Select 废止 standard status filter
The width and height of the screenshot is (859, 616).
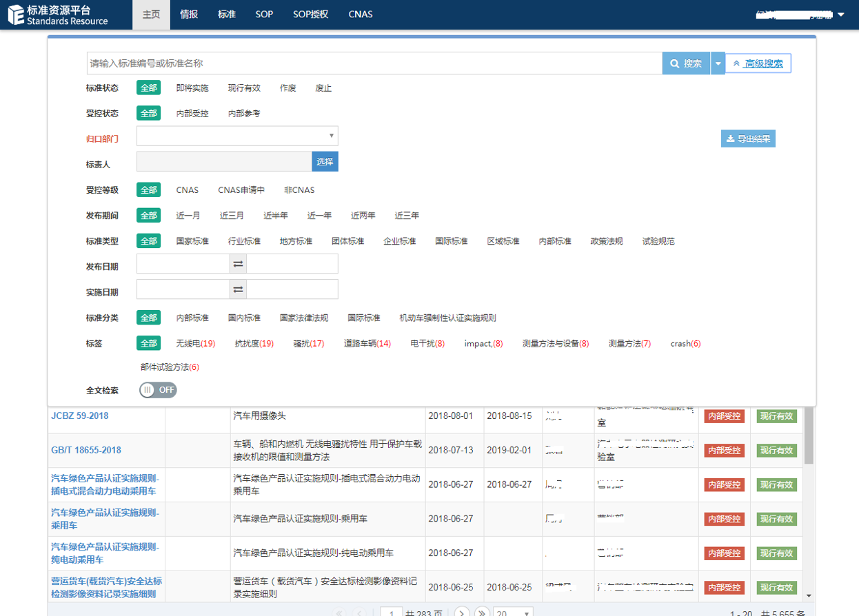tap(323, 88)
